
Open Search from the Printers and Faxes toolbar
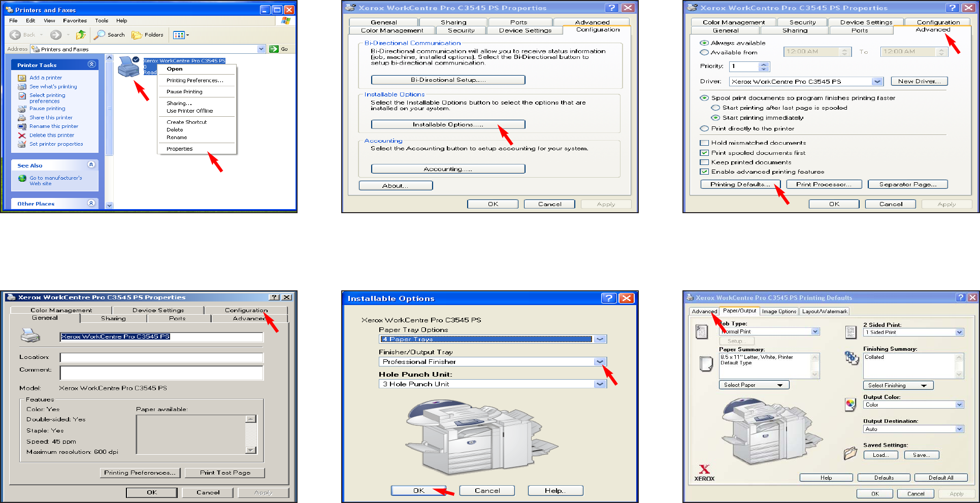110,35
